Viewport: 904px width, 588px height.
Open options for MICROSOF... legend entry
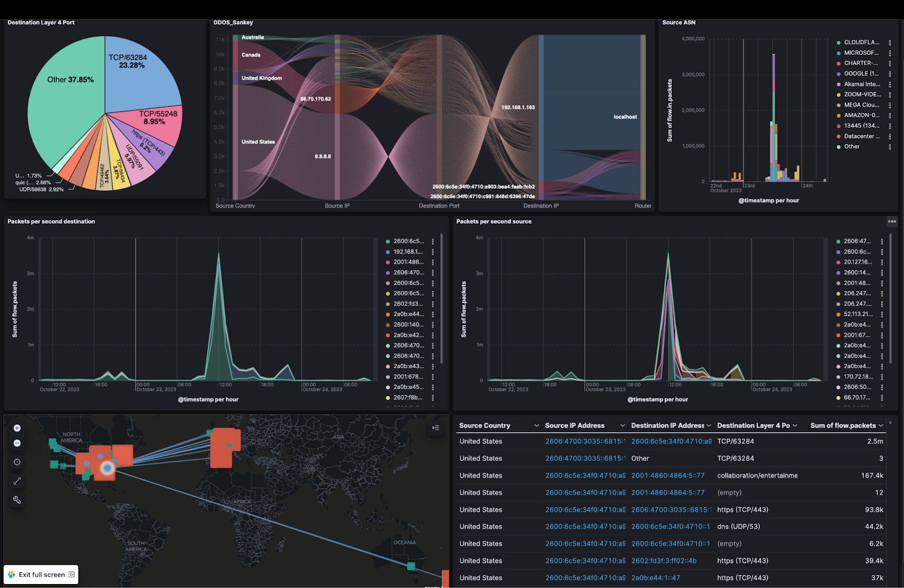coord(890,53)
